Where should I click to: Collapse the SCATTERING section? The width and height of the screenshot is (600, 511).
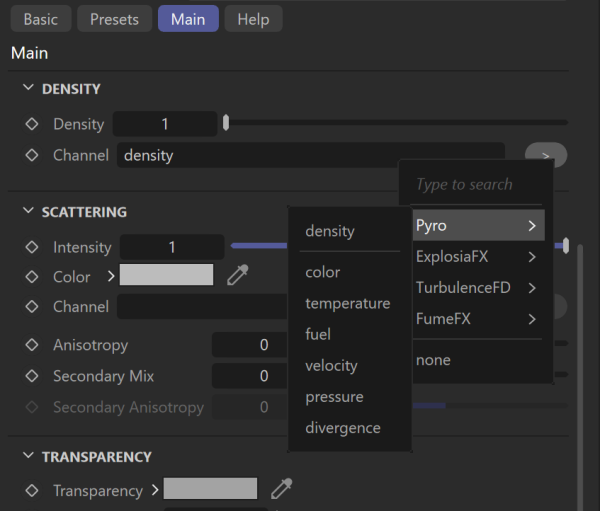coord(27,212)
